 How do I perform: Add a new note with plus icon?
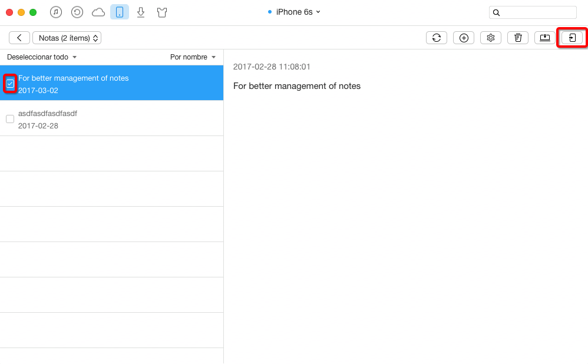464,38
